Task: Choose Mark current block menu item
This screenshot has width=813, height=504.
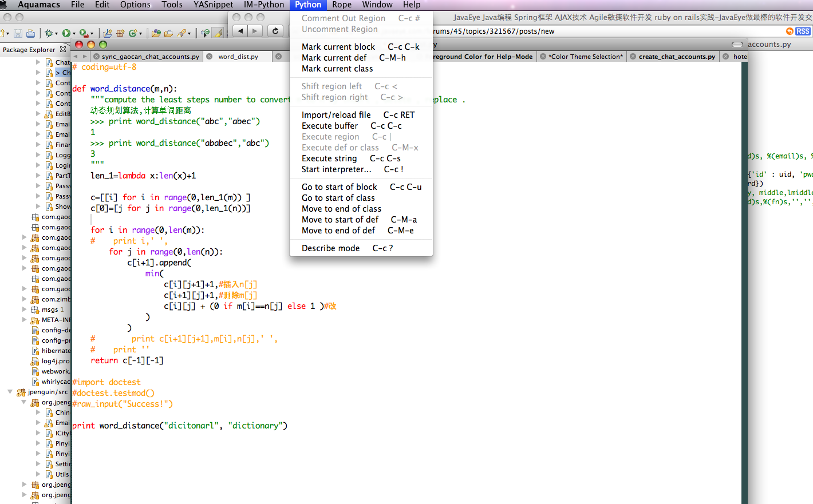Action: click(361, 47)
